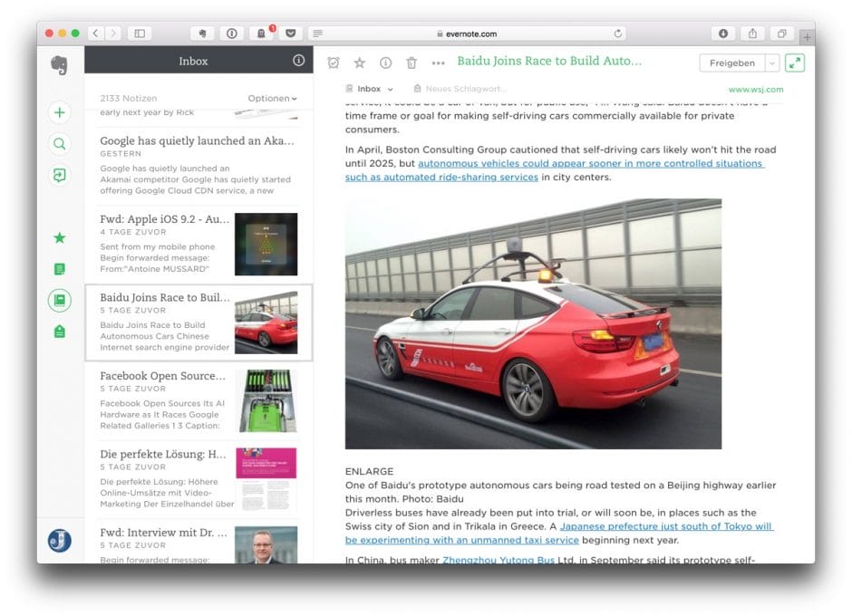The image size is (852, 616).
Task: Star the Baidu note as a favorite
Action: click(x=359, y=63)
